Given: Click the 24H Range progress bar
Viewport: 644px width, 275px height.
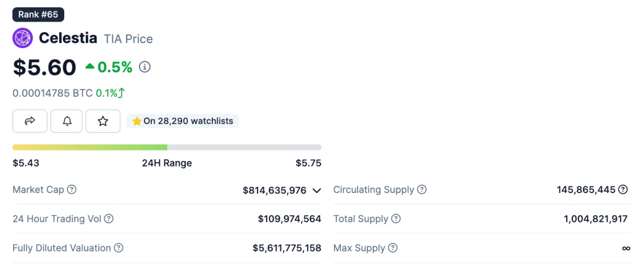Looking at the screenshot, I should (x=167, y=147).
